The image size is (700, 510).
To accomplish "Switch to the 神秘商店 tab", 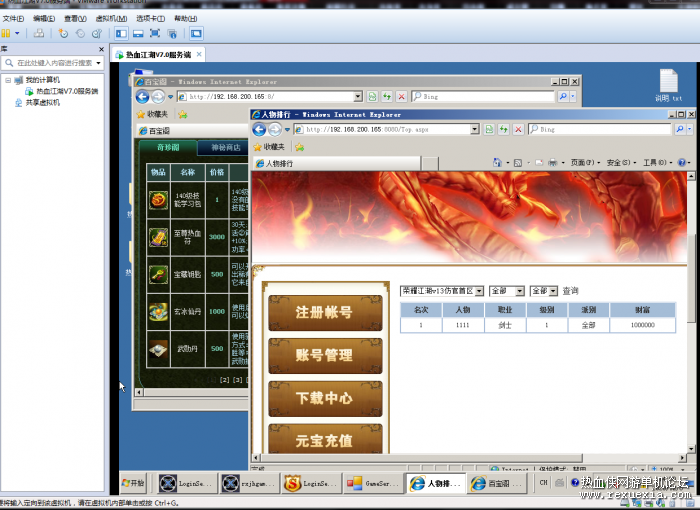I will tap(225, 147).
